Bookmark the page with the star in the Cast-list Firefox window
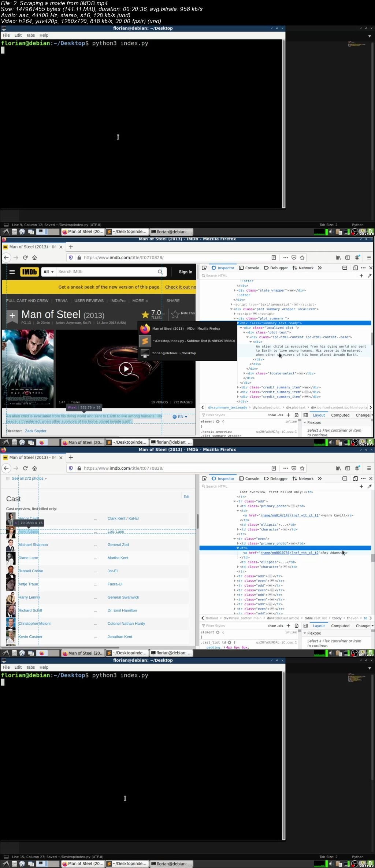This screenshot has width=375, height=868. [302, 468]
